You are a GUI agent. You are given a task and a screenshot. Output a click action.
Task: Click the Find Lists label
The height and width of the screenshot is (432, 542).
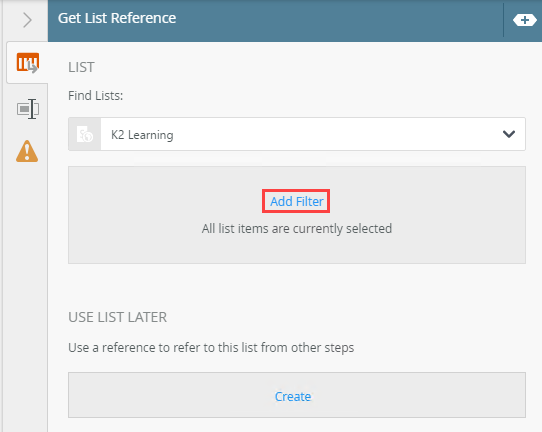click(x=95, y=96)
